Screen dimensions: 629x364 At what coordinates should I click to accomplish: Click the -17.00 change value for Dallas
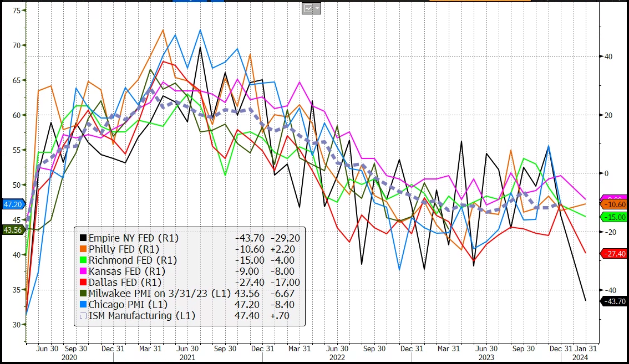click(285, 282)
